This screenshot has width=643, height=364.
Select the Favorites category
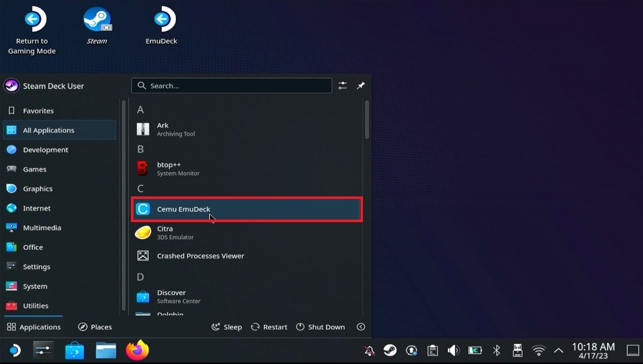pyautogui.click(x=59, y=111)
